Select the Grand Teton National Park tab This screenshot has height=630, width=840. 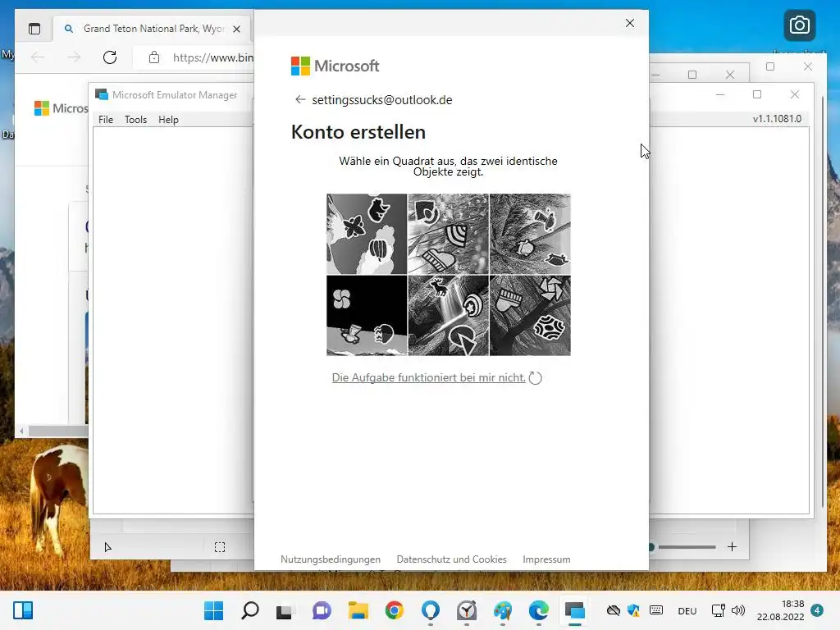[153, 29]
